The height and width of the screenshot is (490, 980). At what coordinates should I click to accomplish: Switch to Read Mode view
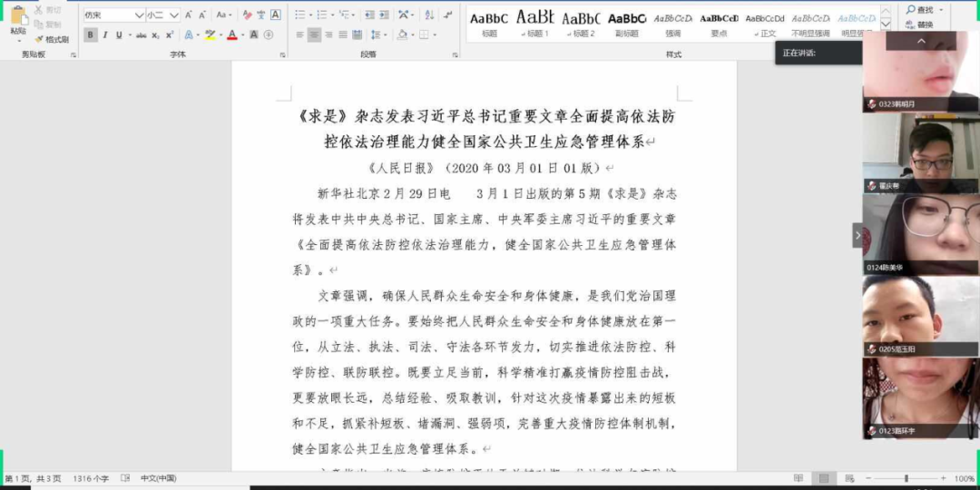coord(799,478)
